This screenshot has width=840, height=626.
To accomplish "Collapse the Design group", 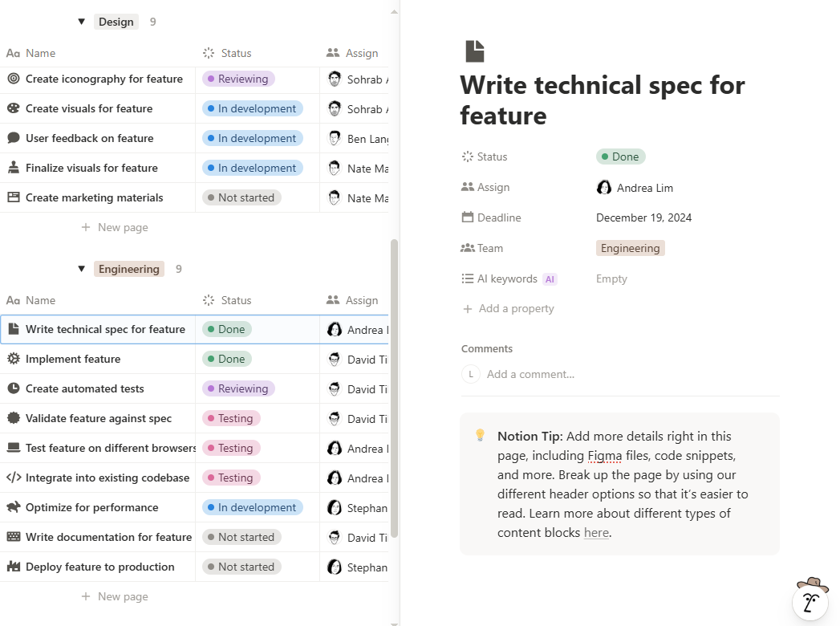I will (81, 22).
